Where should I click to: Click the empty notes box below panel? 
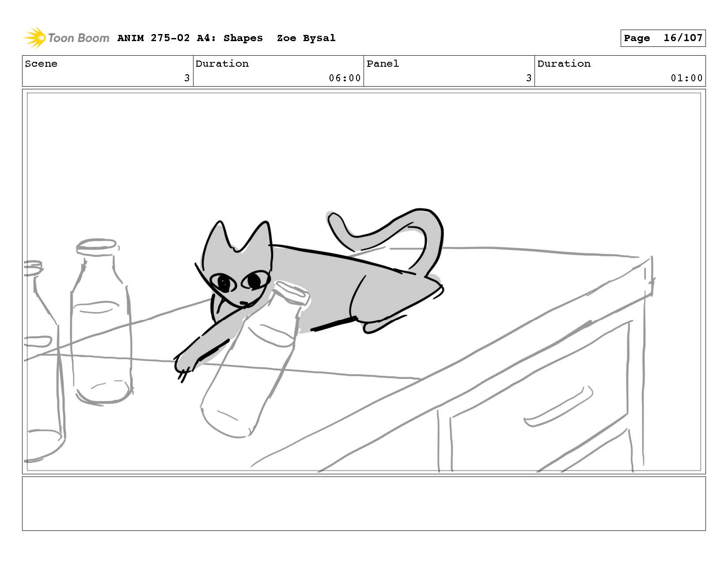tap(364, 503)
